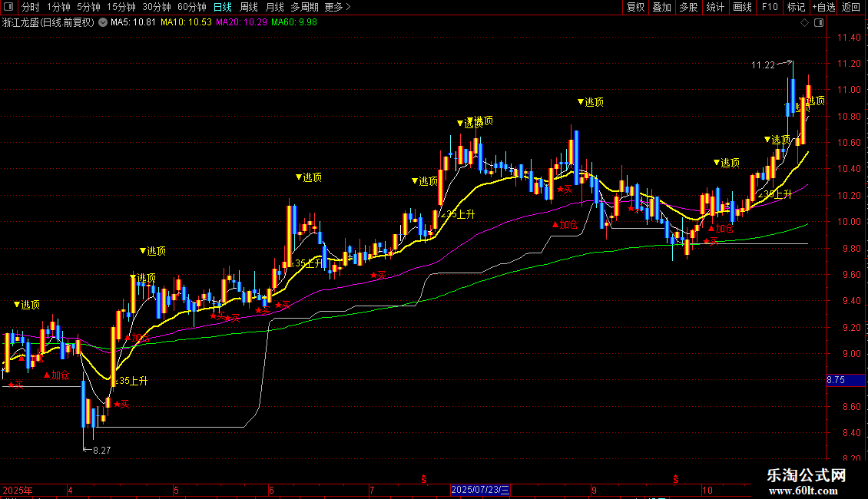Open the indicator dropdown beside 浙江龙盛

pyautogui.click(x=103, y=23)
